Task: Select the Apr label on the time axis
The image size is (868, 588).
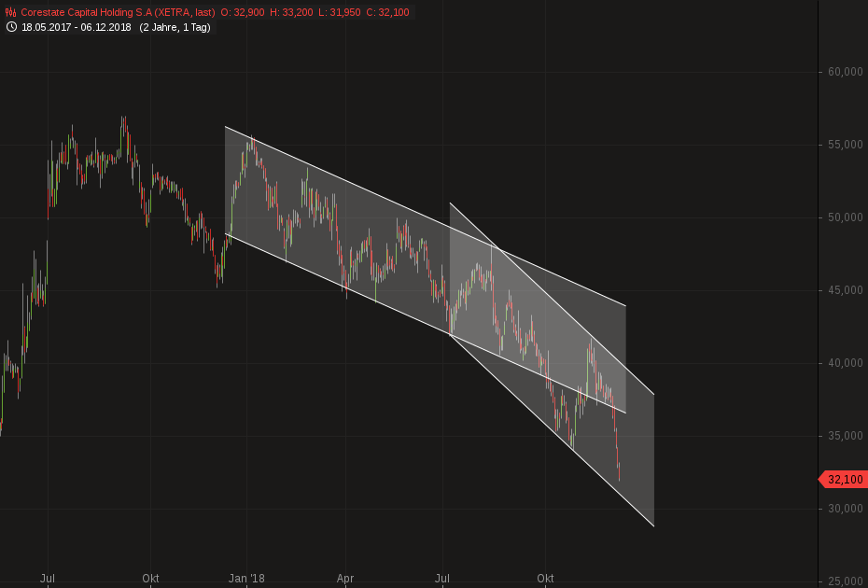Action: pos(344,579)
